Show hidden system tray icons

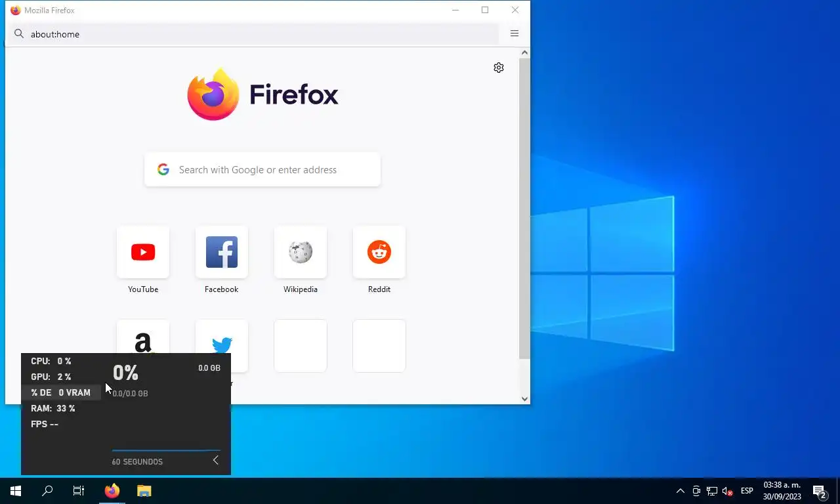coord(681,491)
